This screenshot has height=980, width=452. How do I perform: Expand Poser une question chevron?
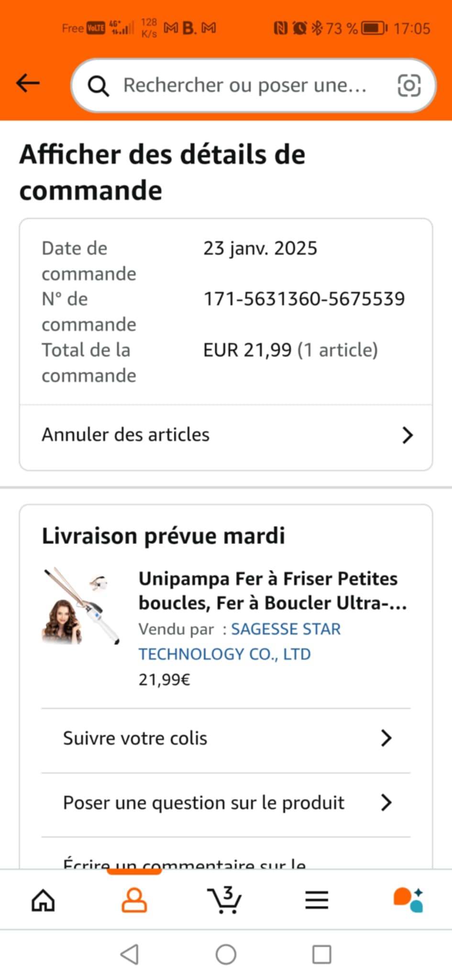pos(386,802)
